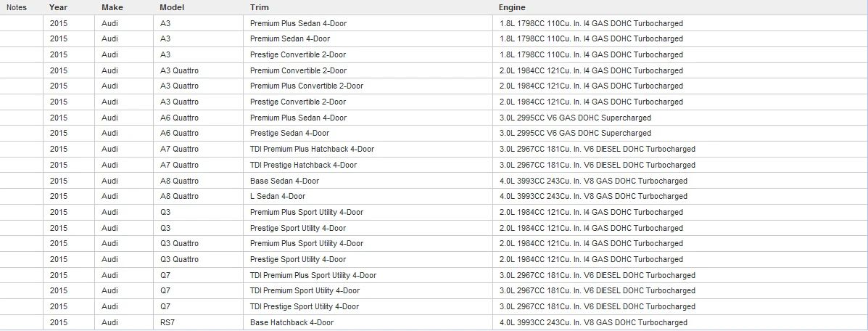Click the engine cell for the RS7 row
This screenshot has height=331, width=868.
click(x=593, y=323)
